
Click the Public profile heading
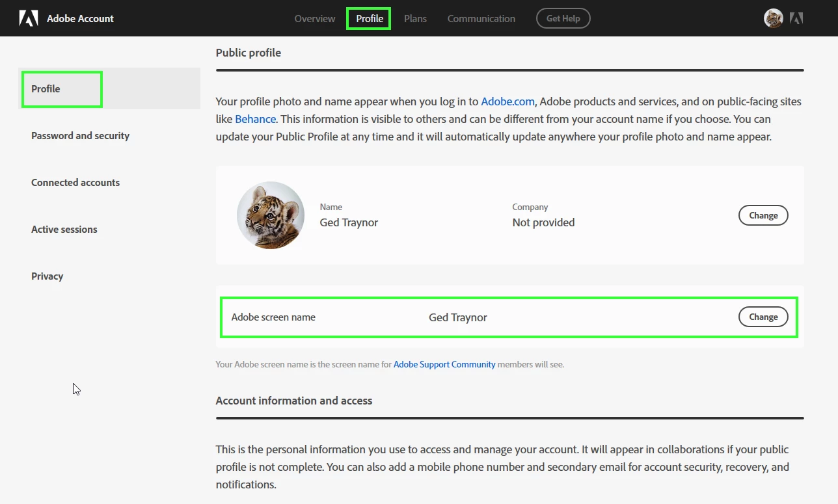pyautogui.click(x=249, y=53)
